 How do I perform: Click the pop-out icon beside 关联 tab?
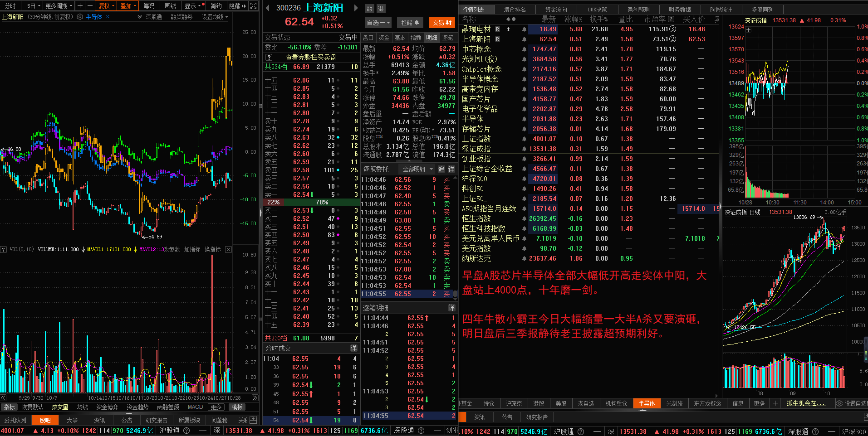click(253, 420)
